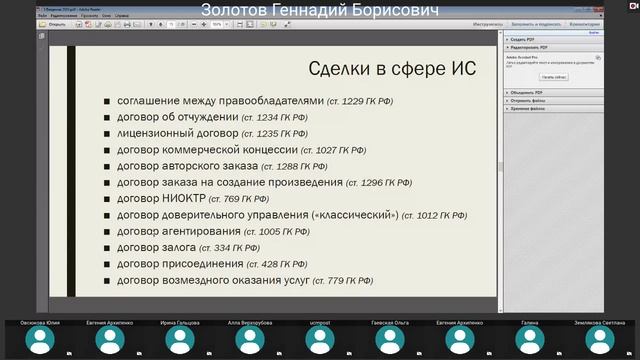Select participant Алла Верхорубова avatar
Screen dimensions: 640x360
coord(250,340)
